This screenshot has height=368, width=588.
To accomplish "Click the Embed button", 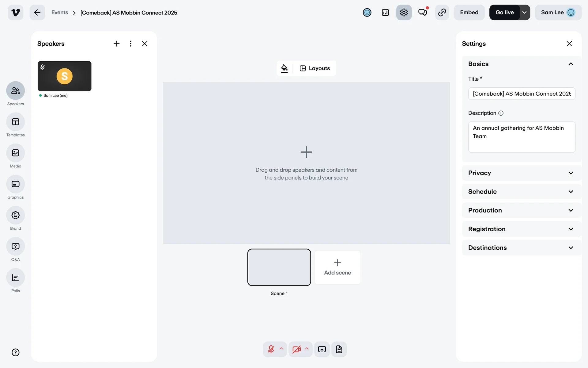I will (x=469, y=13).
